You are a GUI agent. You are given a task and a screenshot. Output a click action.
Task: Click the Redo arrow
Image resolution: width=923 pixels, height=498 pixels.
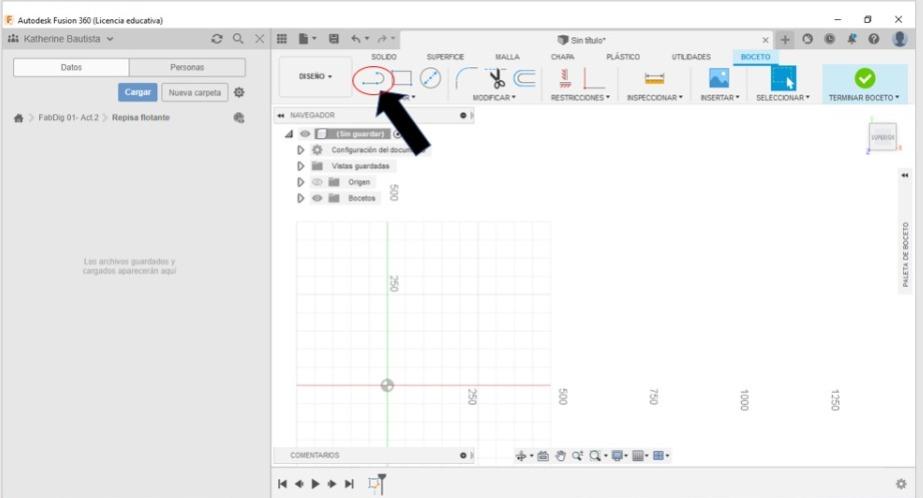tap(382, 39)
